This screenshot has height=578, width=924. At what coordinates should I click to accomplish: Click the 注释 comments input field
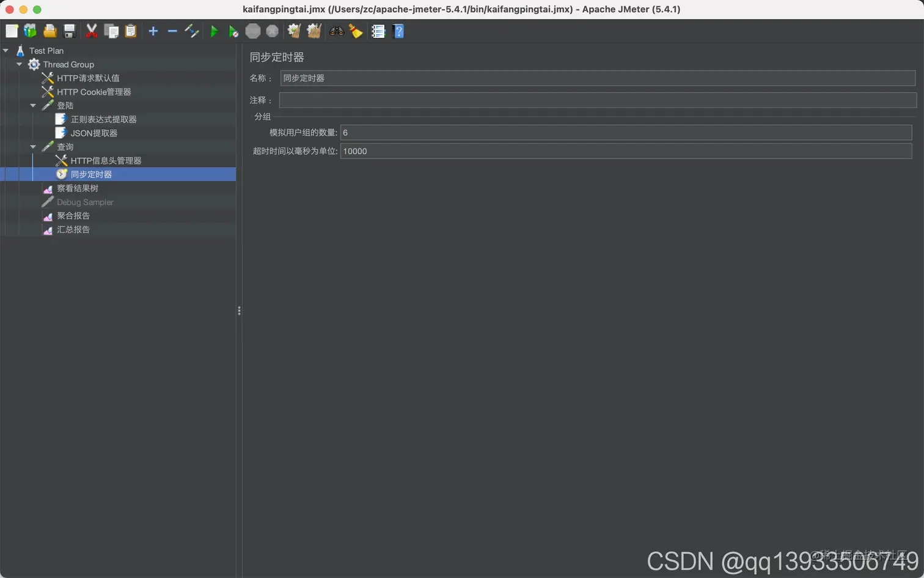tap(598, 100)
